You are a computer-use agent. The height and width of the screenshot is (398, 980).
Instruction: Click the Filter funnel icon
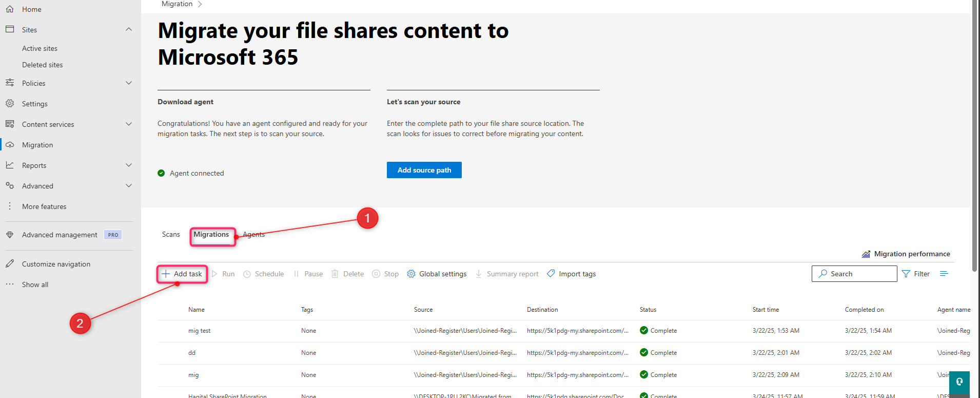click(906, 274)
